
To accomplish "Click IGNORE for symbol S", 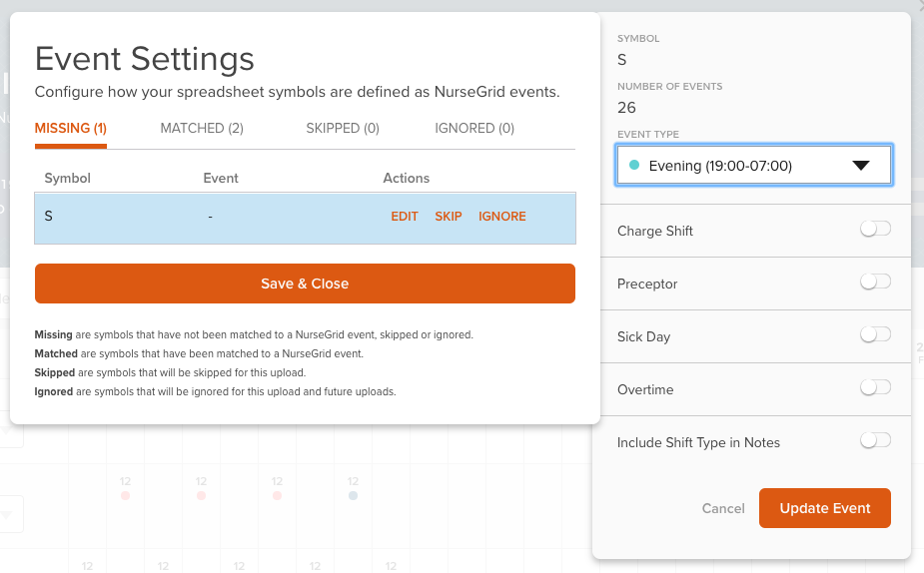I will 502,217.
